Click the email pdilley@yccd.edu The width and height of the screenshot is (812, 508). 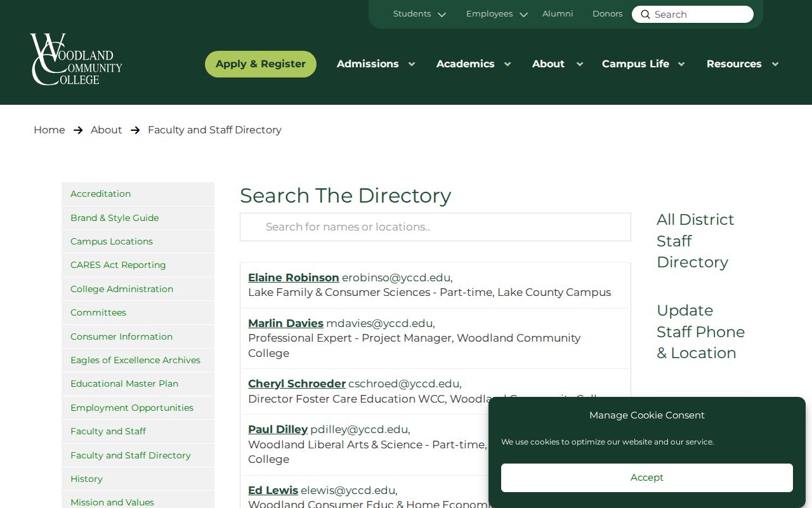[x=359, y=429]
